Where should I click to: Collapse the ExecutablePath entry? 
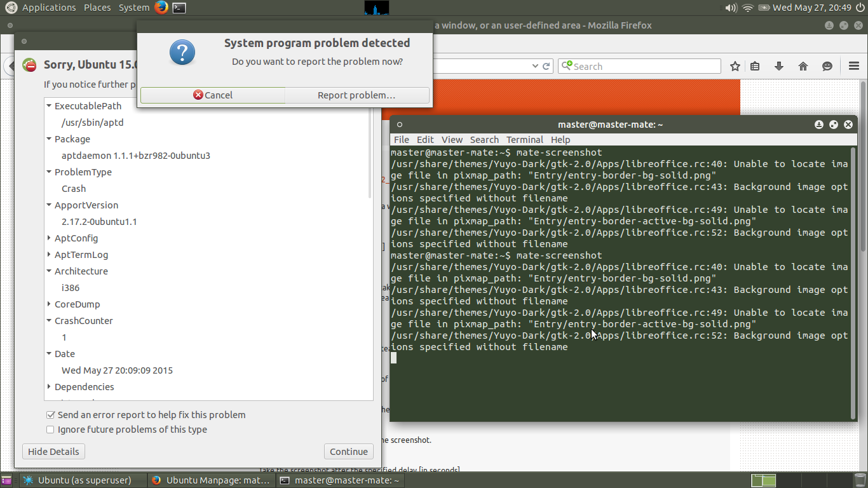[x=49, y=106]
